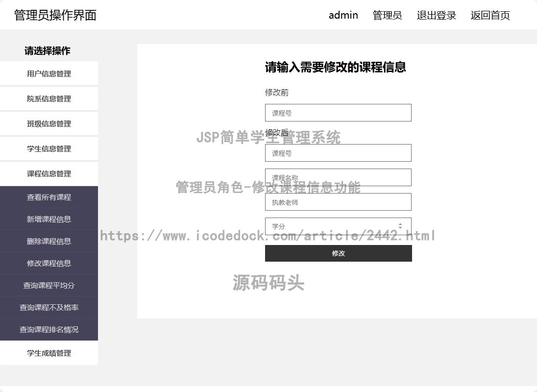Open 学生成绩管理 in sidebar

click(49, 353)
